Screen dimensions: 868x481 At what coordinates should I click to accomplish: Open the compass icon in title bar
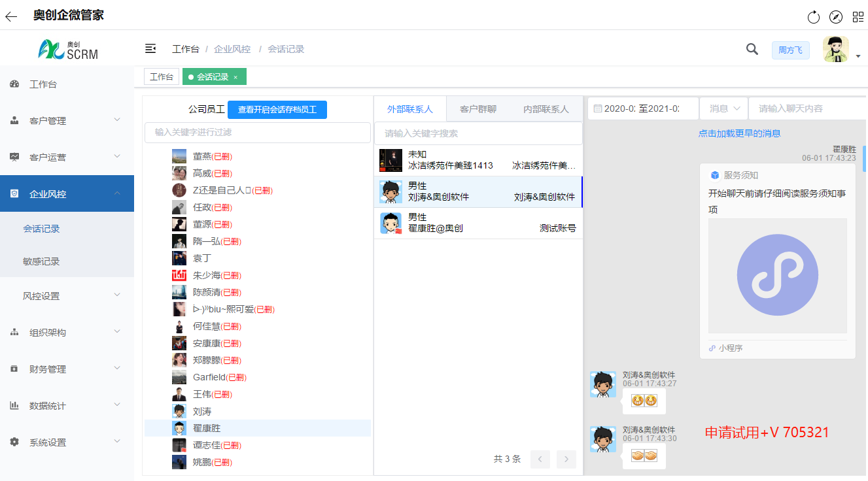point(836,17)
